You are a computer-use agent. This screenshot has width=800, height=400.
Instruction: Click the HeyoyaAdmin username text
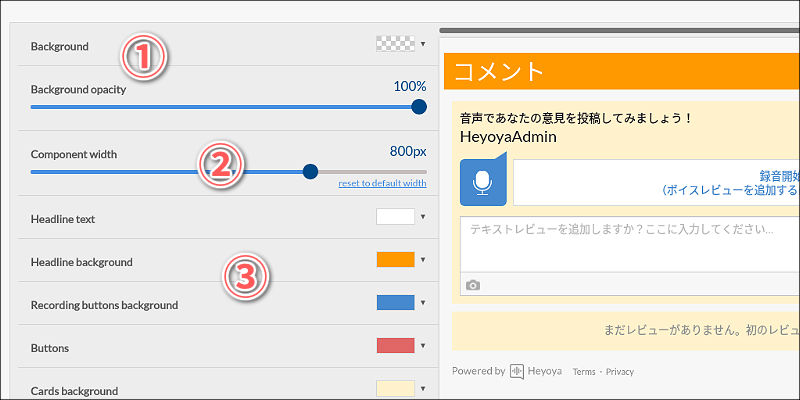pos(508,137)
